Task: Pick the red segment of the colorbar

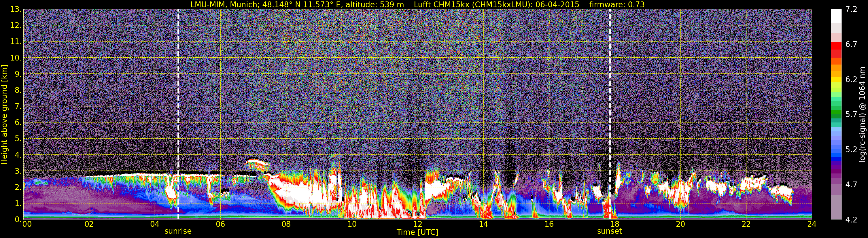Action: point(836,46)
